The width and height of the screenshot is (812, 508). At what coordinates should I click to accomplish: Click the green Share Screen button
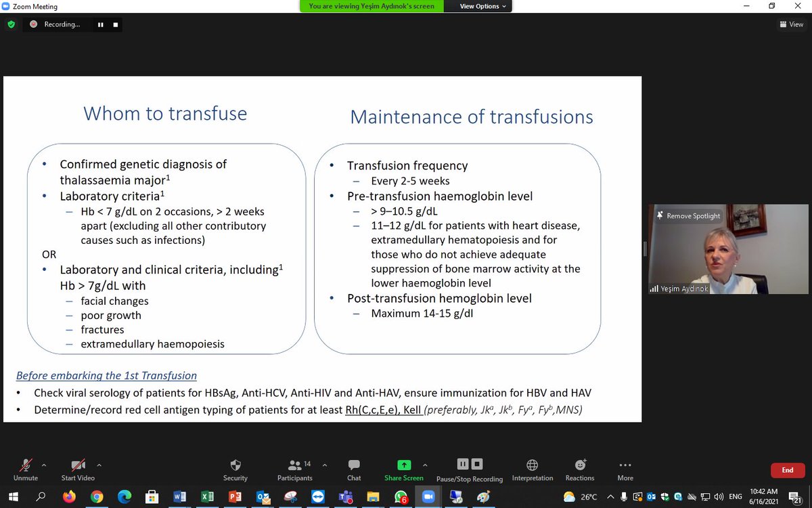point(404,469)
